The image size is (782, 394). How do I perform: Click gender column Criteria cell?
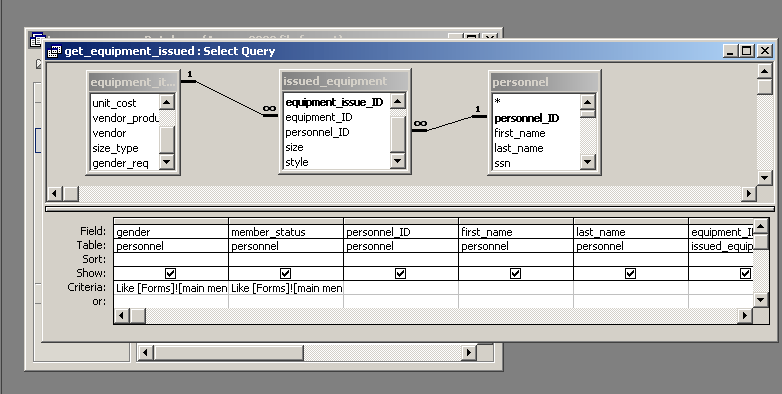171,287
